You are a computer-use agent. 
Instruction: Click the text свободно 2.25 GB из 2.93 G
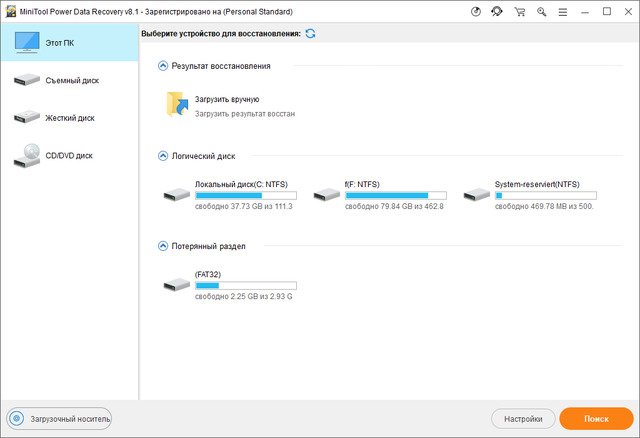(x=244, y=297)
